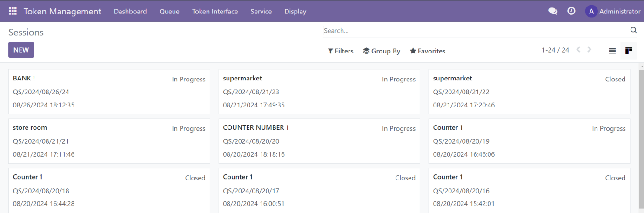The width and height of the screenshot is (644, 213).
Task: Expand the Filters dropdown
Action: (x=341, y=51)
